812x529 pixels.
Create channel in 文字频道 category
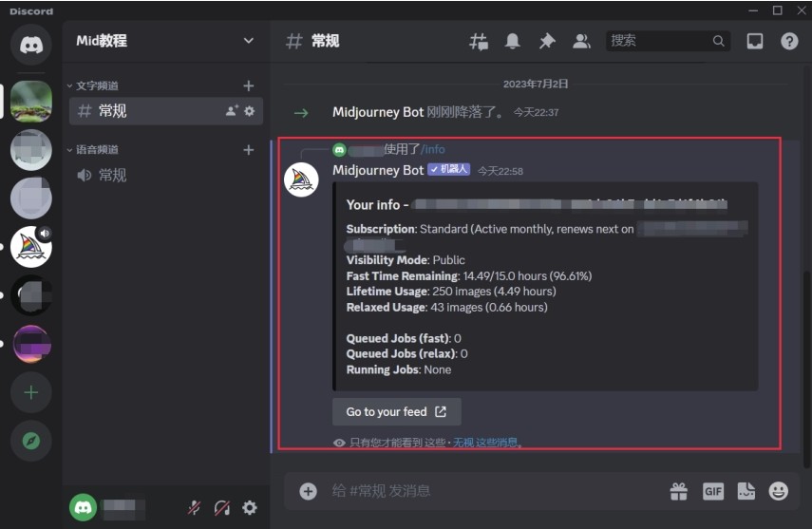[x=249, y=85]
